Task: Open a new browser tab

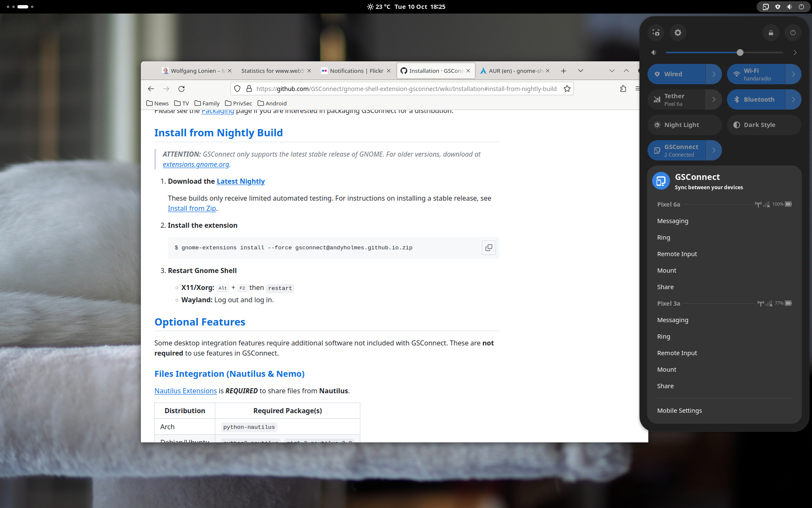Action: click(563, 71)
